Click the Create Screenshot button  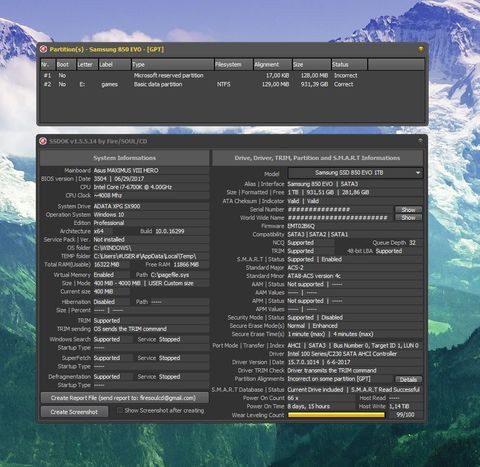click(74, 412)
